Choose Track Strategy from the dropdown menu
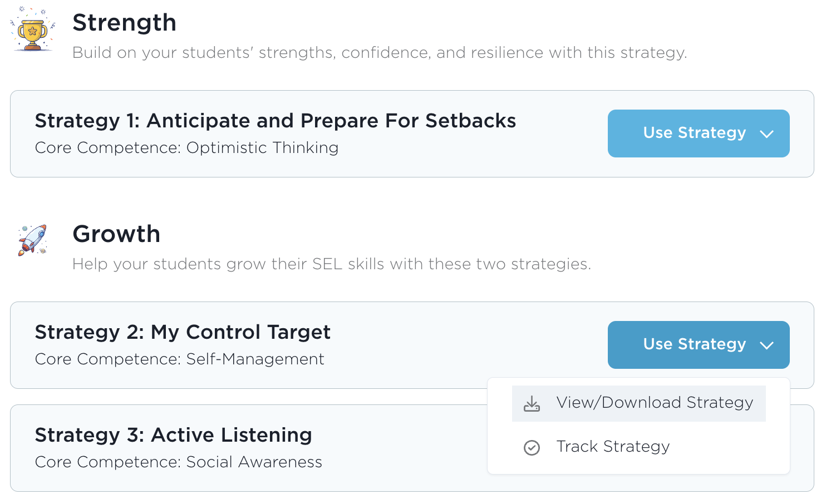Viewport: 826px width, 504px height. click(x=613, y=447)
